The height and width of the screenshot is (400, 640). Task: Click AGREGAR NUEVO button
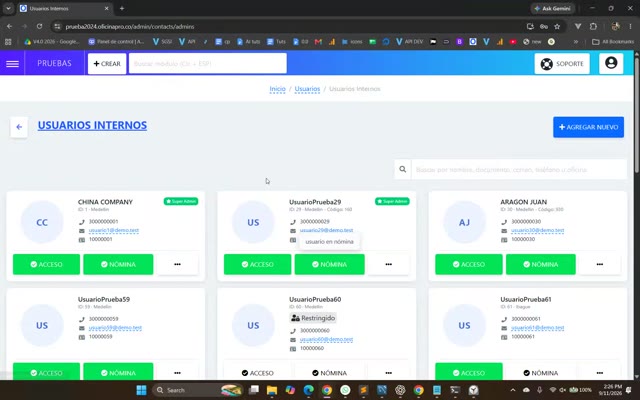[x=588, y=127]
